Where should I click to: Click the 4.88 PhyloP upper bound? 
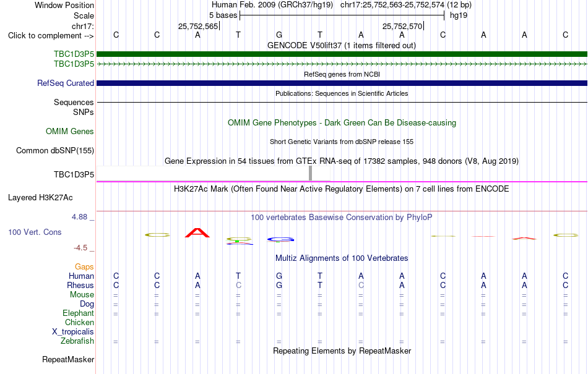point(79,217)
